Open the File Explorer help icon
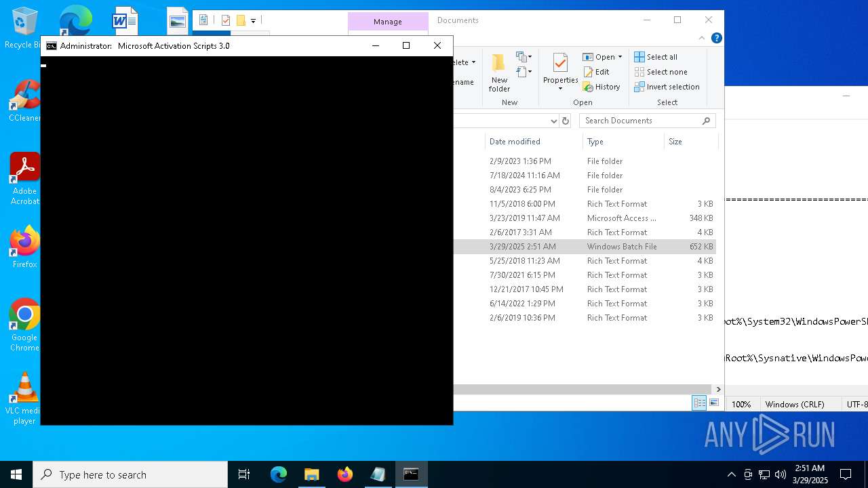The height and width of the screenshot is (488, 868). (x=716, y=38)
